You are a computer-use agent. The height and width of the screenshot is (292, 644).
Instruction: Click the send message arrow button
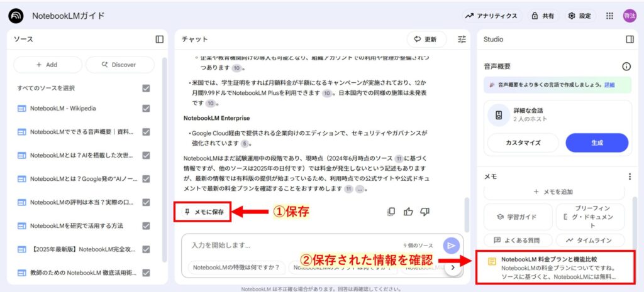pyautogui.click(x=452, y=246)
